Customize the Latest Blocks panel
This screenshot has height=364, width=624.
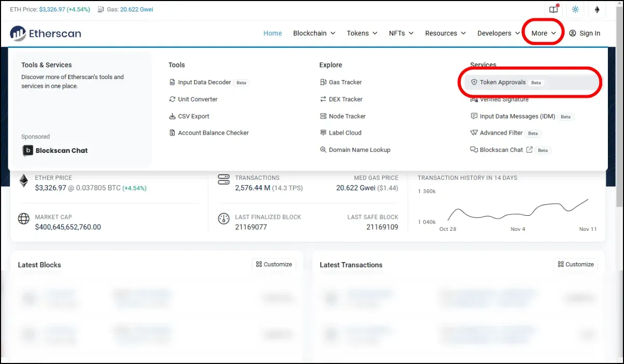click(x=274, y=265)
